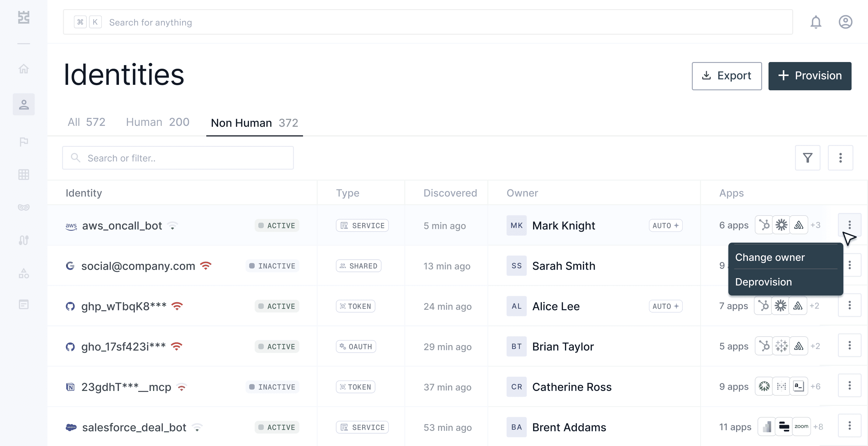This screenshot has width=868, height=446.
Task: Switch to the Human tab
Action: 157,122
